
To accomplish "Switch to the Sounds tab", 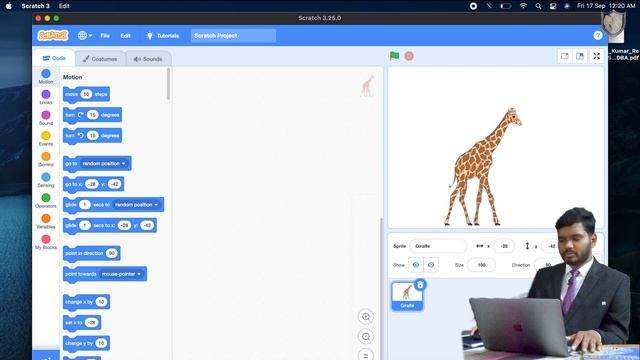I will pyautogui.click(x=148, y=59).
